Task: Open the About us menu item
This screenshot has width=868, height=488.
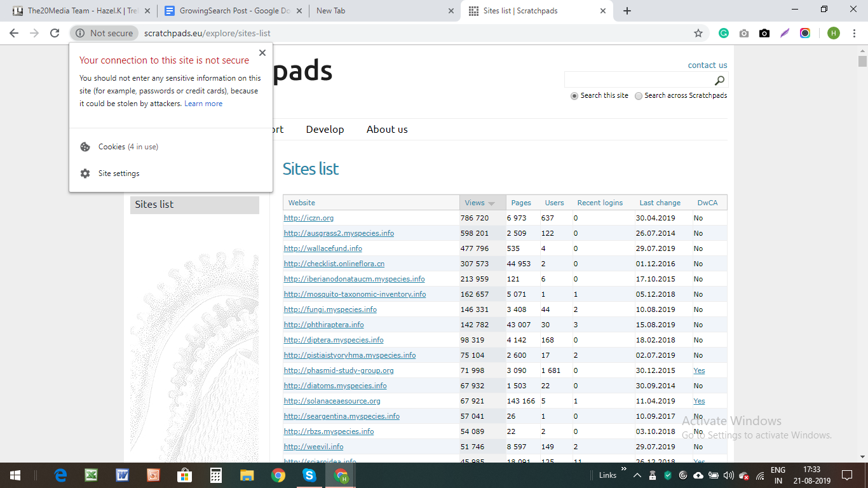Action: (x=387, y=129)
